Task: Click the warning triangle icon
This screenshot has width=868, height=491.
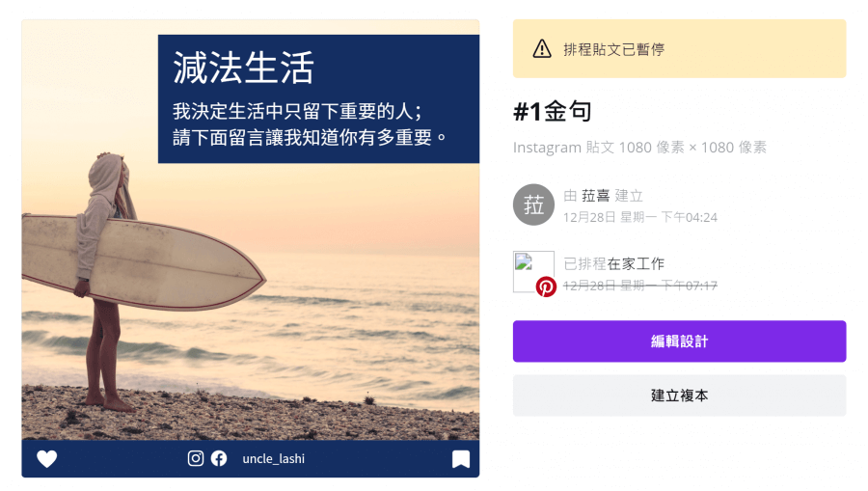Action: coord(542,48)
